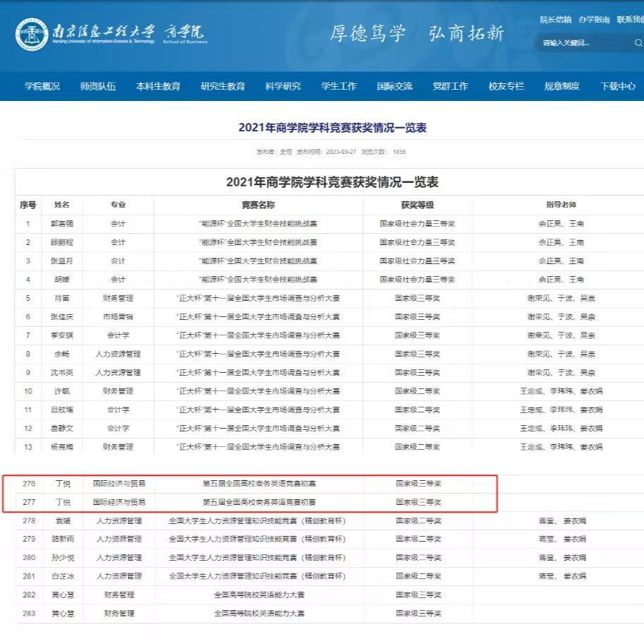Click the university round logo emblem
Image resolution: width=644 pixels, height=644 pixels.
(32, 35)
